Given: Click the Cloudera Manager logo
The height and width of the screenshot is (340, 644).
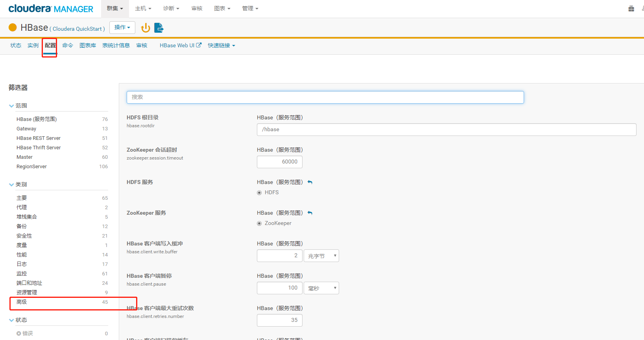Looking at the screenshot, I should (x=51, y=9).
